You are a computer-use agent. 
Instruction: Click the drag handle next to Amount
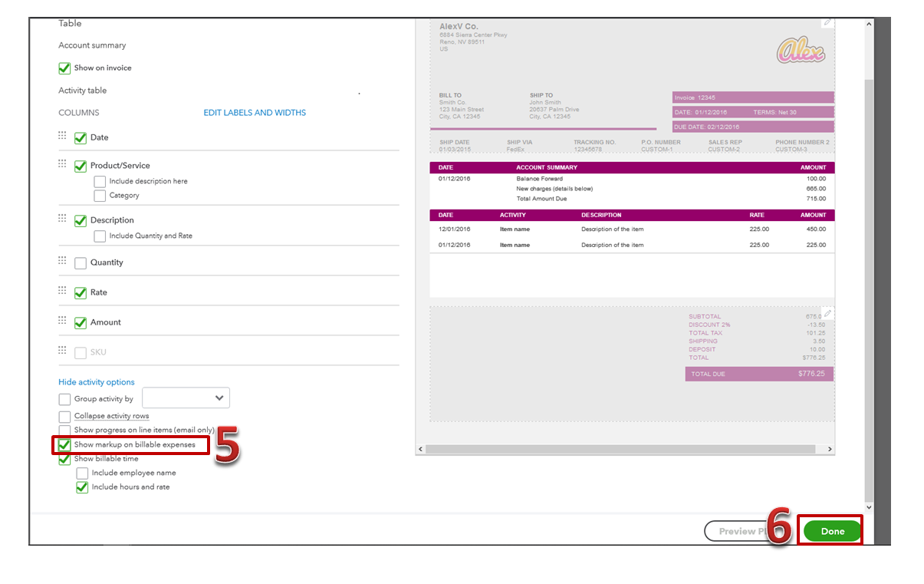(x=62, y=320)
